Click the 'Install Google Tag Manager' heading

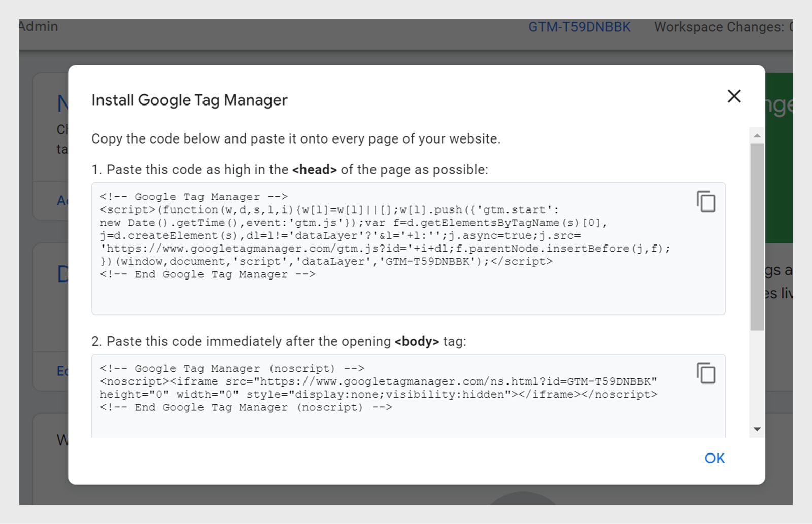(x=189, y=100)
